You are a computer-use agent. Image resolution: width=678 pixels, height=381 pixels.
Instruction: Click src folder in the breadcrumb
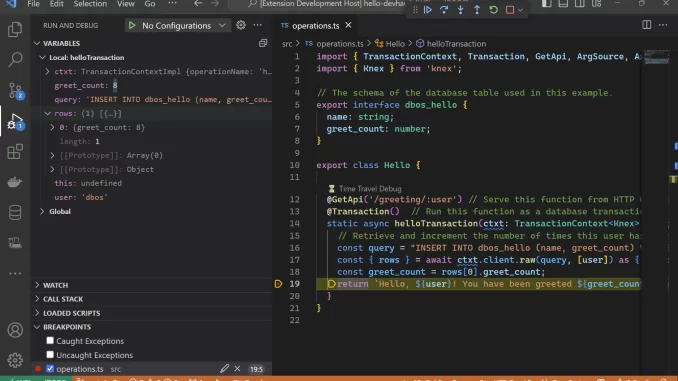(x=287, y=44)
